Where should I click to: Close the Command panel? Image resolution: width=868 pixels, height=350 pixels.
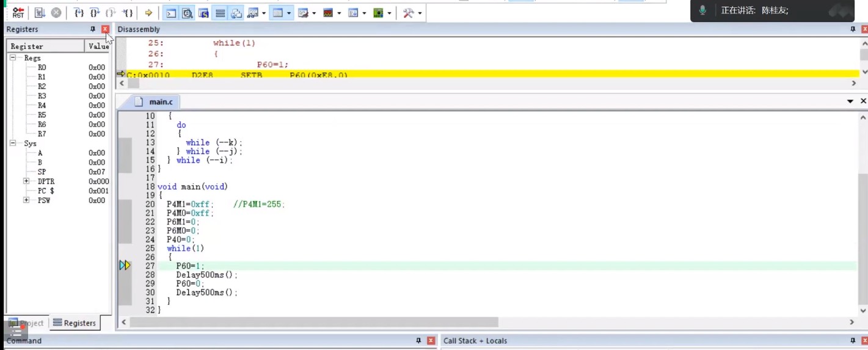point(431,341)
